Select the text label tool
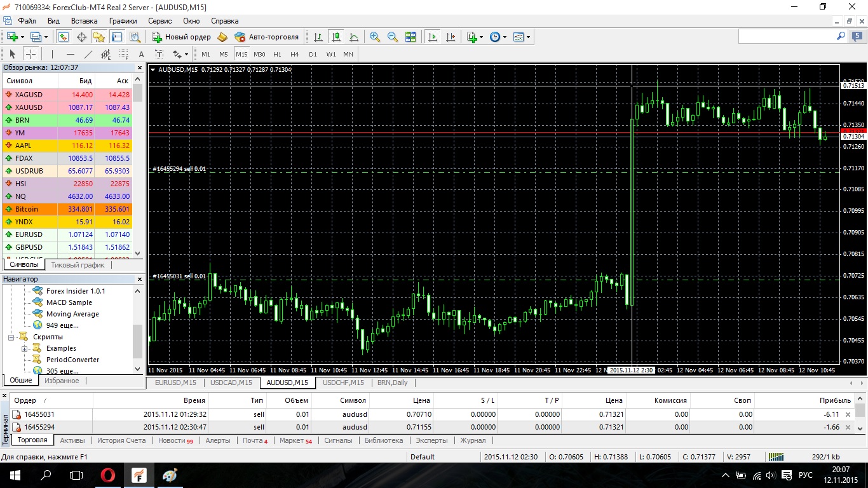This screenshot has height=488, width=868. point(159,54)
